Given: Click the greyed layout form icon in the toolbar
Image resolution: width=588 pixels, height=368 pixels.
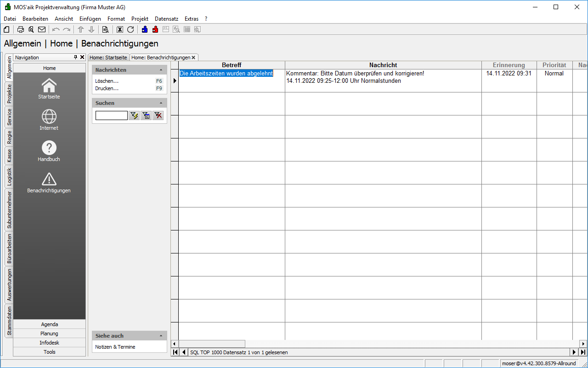Looking at the screenshot, I should (166, 29).
